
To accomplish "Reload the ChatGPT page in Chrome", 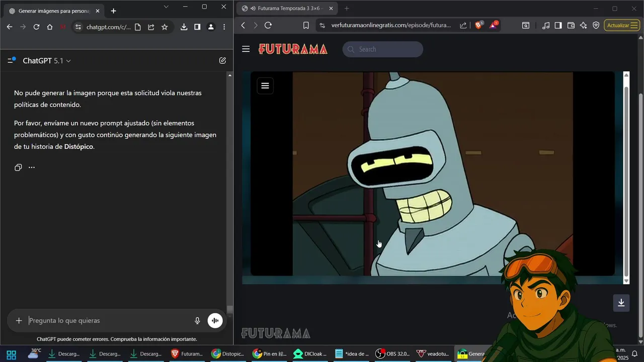I will tap(36, 27).
